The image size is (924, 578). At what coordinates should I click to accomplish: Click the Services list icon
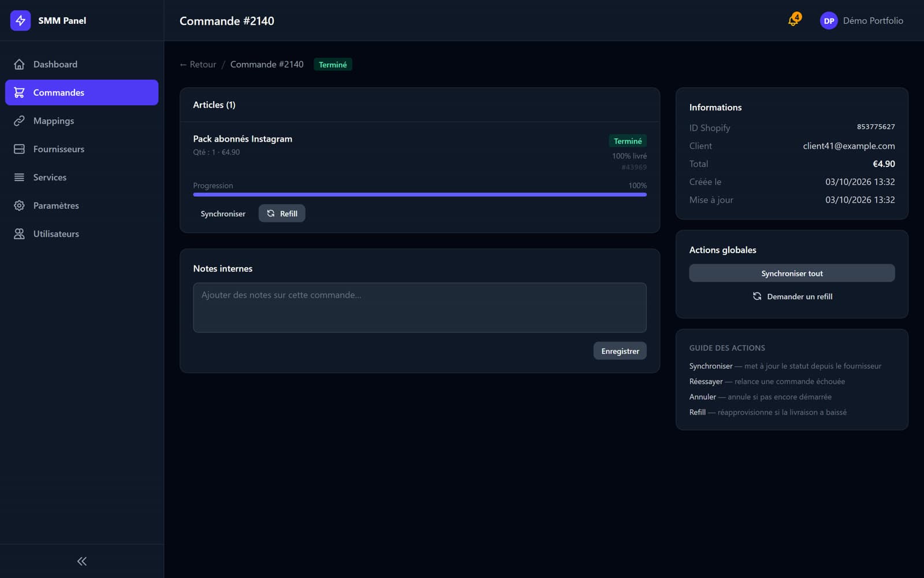(19, 177)
